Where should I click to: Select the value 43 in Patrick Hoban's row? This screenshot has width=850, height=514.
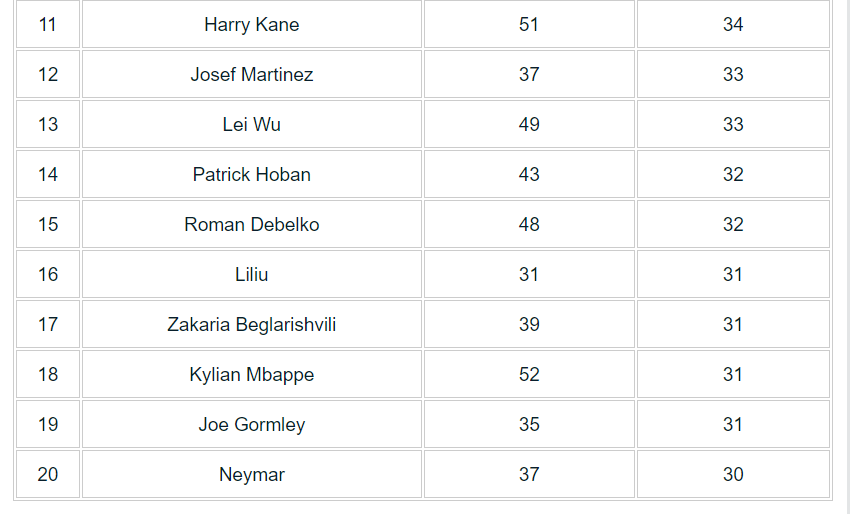coord(529,174)
